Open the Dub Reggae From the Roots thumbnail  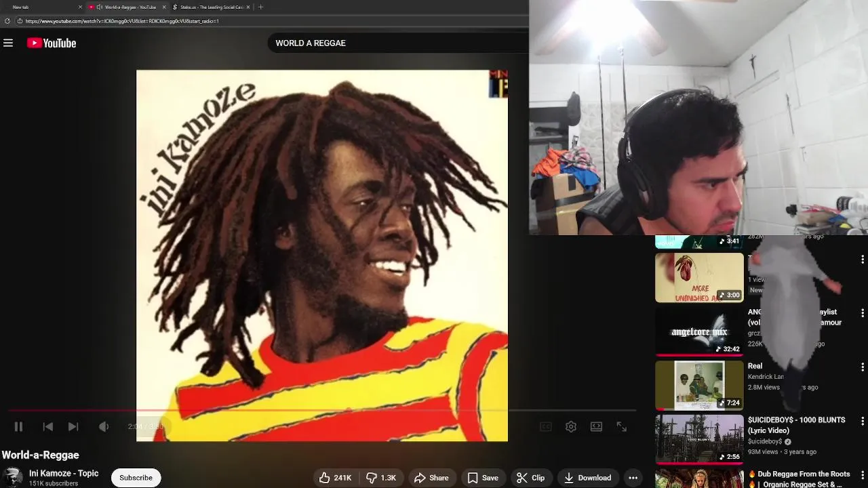point(699,479)
